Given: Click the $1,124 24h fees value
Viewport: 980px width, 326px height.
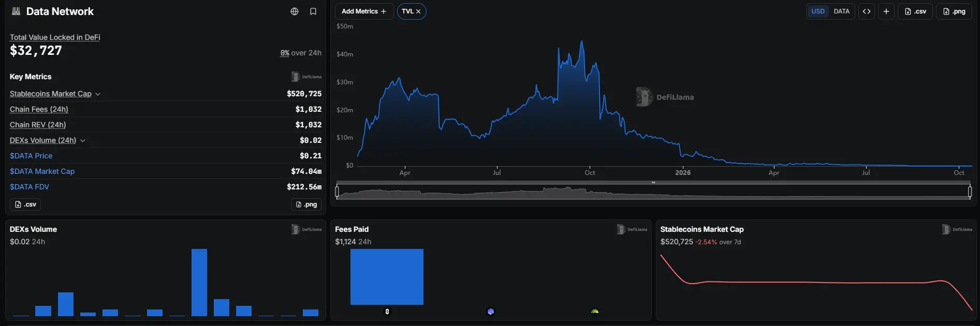Looking at the screenshot, I should pyautogui.click(x=353, y=242).
